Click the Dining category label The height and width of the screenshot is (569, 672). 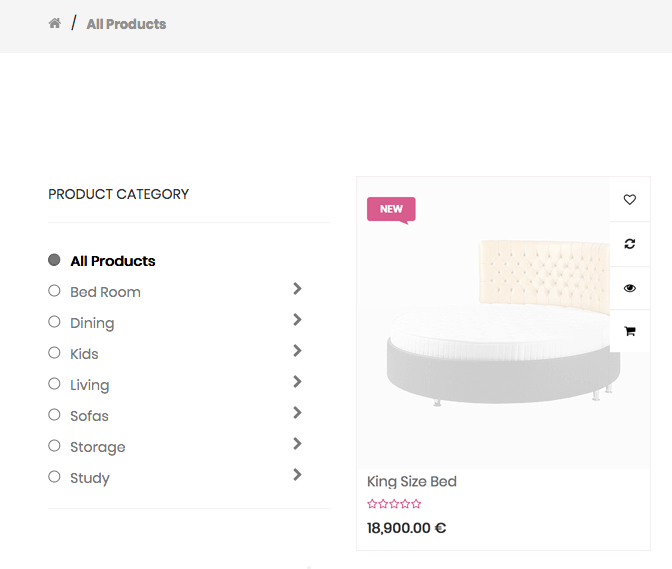pyautogui.click(x=92, y=323)
